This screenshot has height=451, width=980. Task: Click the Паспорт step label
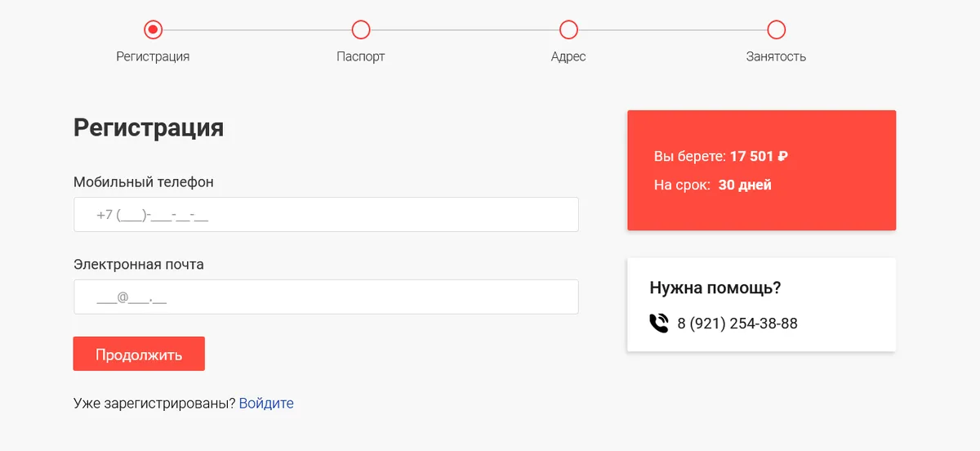point(361,57)
